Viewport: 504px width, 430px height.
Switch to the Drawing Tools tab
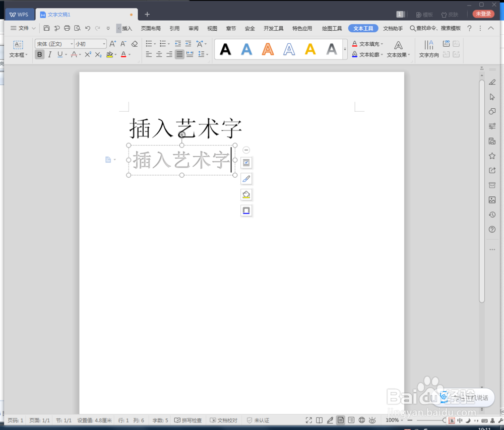pos(332,28)
